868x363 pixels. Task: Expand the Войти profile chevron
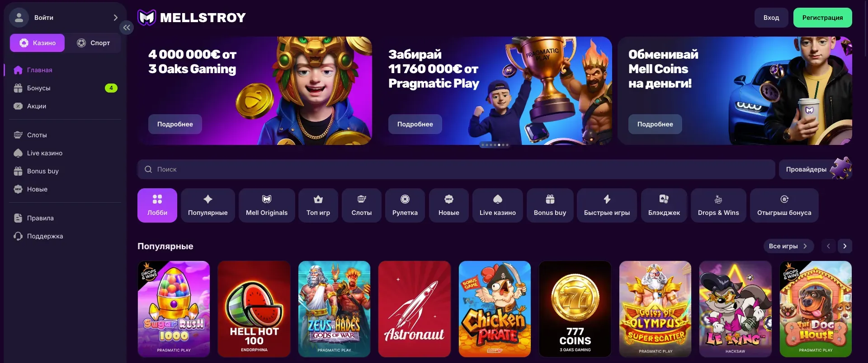click(x=115, y=18)
